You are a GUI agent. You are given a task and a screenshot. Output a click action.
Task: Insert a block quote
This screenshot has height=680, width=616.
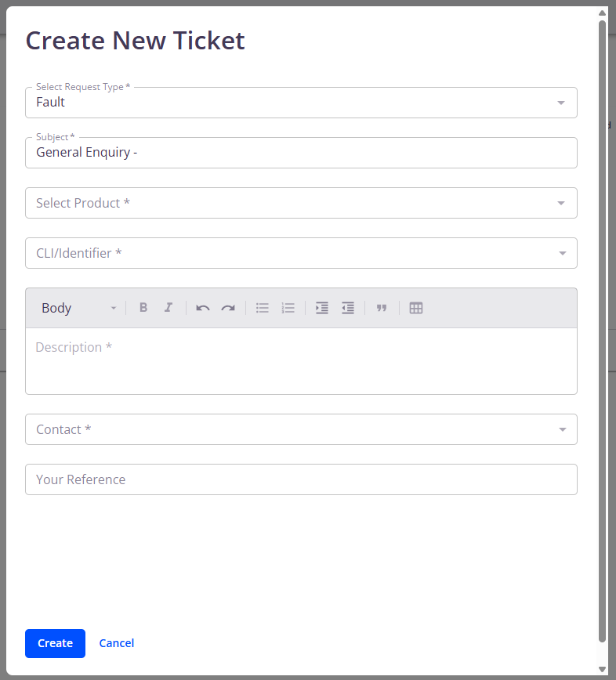click(382, 308)
